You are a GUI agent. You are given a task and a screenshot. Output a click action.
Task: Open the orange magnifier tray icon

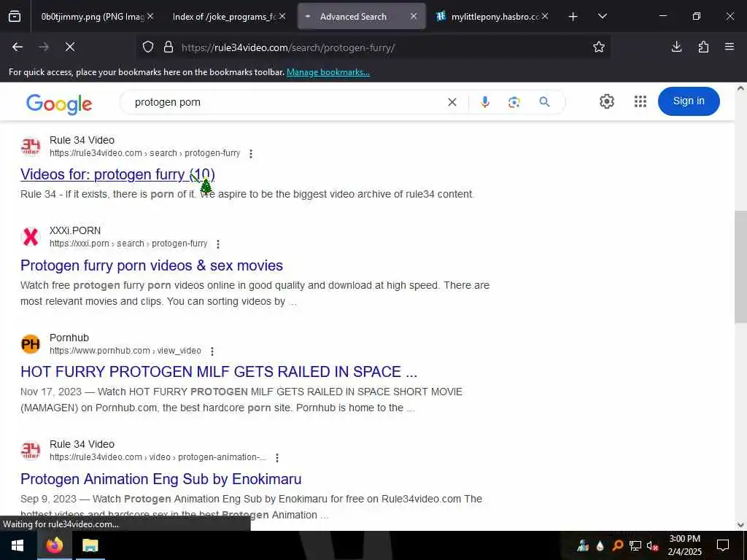coord(617,545)
